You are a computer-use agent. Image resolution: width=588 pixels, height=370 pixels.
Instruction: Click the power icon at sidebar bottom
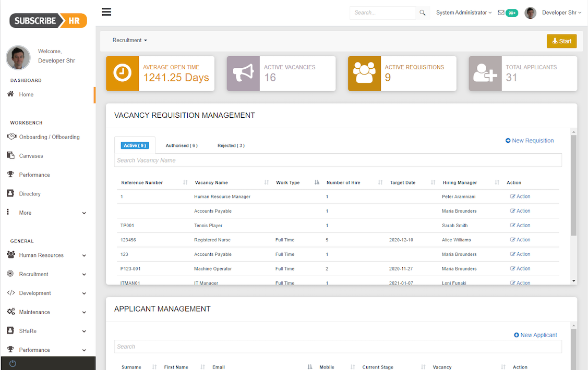point(12,363)
